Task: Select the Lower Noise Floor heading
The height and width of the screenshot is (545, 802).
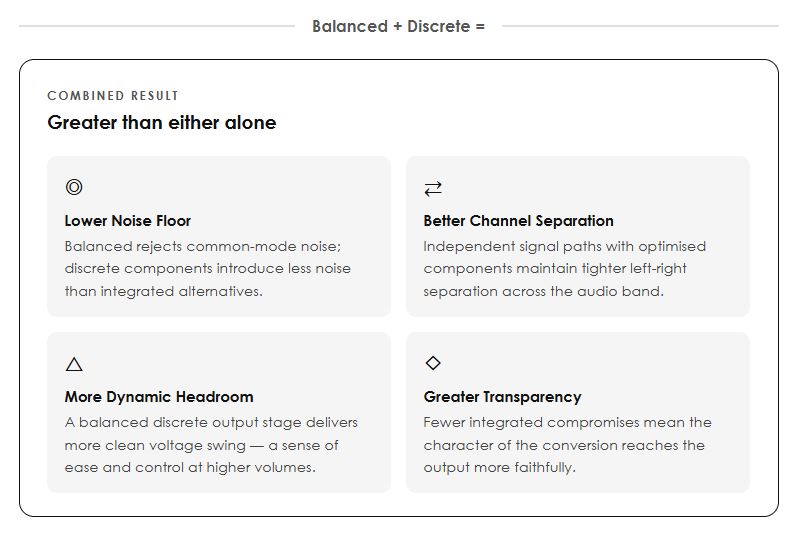Action: (127, 221)
